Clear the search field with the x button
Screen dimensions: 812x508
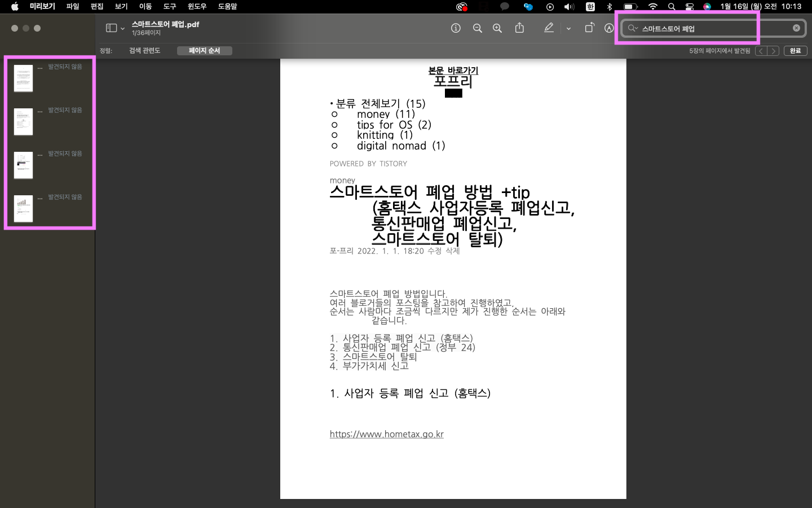(796, 28)
